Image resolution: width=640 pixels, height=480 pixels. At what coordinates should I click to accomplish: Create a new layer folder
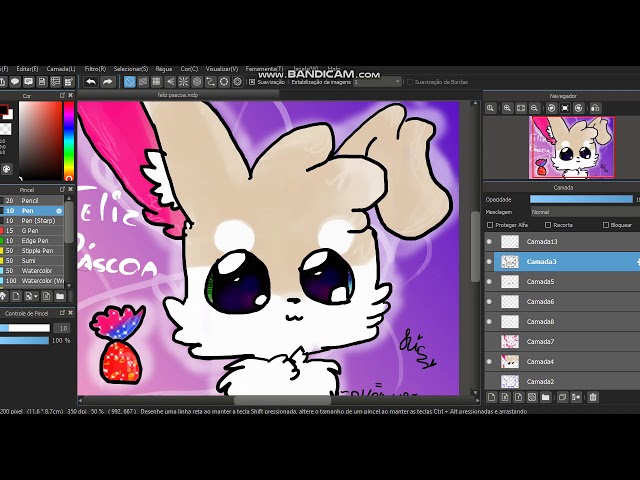(x=546, y=397)
